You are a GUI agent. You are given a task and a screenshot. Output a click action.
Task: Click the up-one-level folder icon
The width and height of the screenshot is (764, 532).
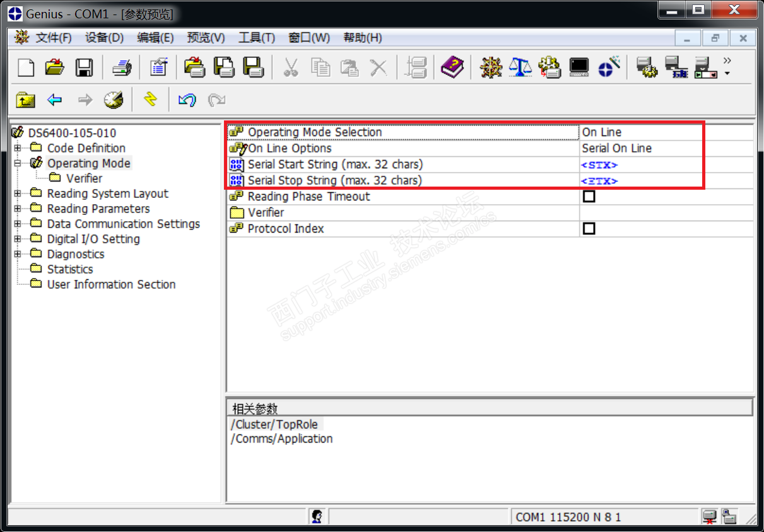(x=25, y=100)
